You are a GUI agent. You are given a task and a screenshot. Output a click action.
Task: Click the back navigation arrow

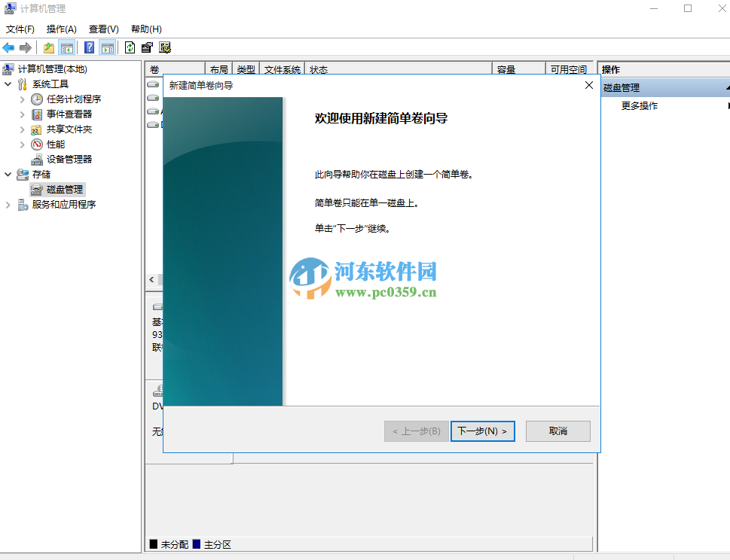9,47
